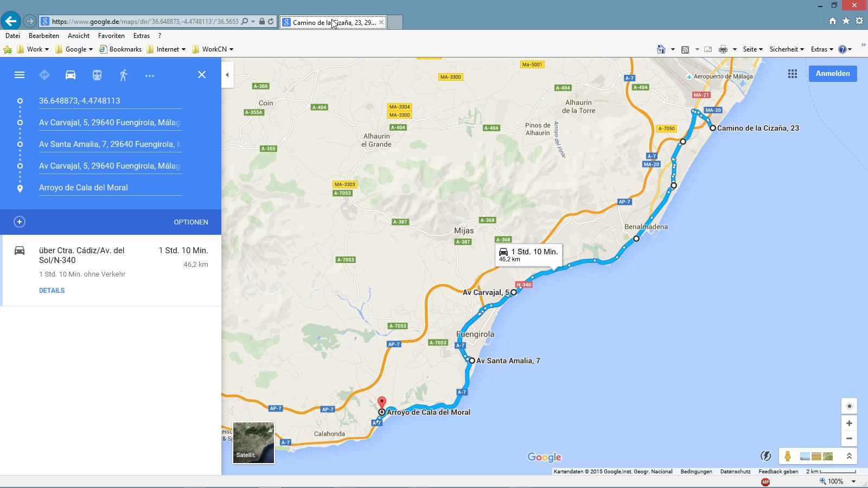Image resolution: width=868 pixels, height=488 pixels.
Task: Print the page with printer icon
Action: tap(723, 49)
